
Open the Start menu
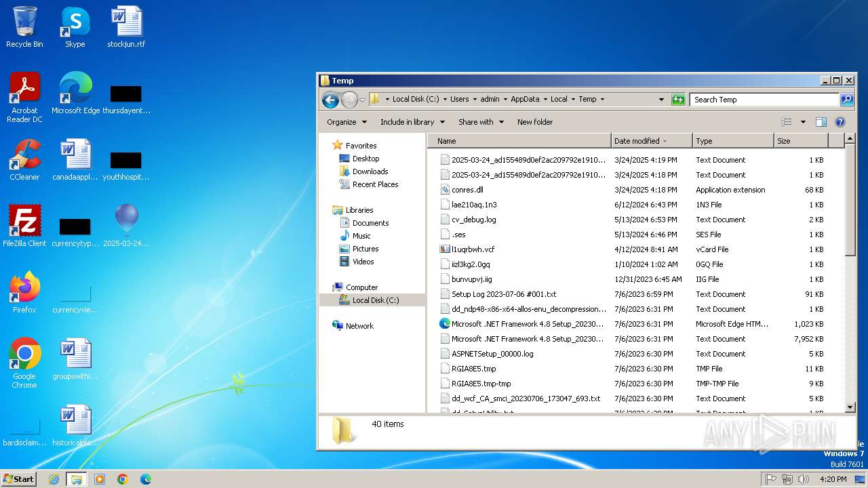click(x=19, y=479)
